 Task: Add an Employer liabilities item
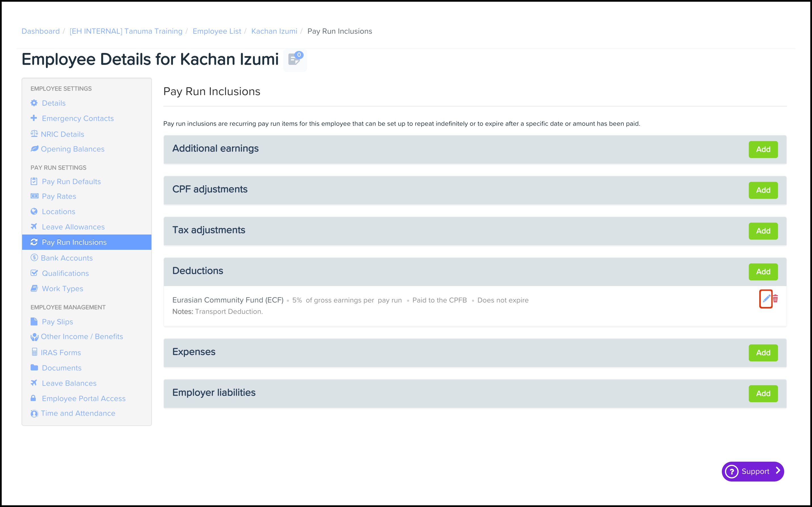[x=763, y=393]
